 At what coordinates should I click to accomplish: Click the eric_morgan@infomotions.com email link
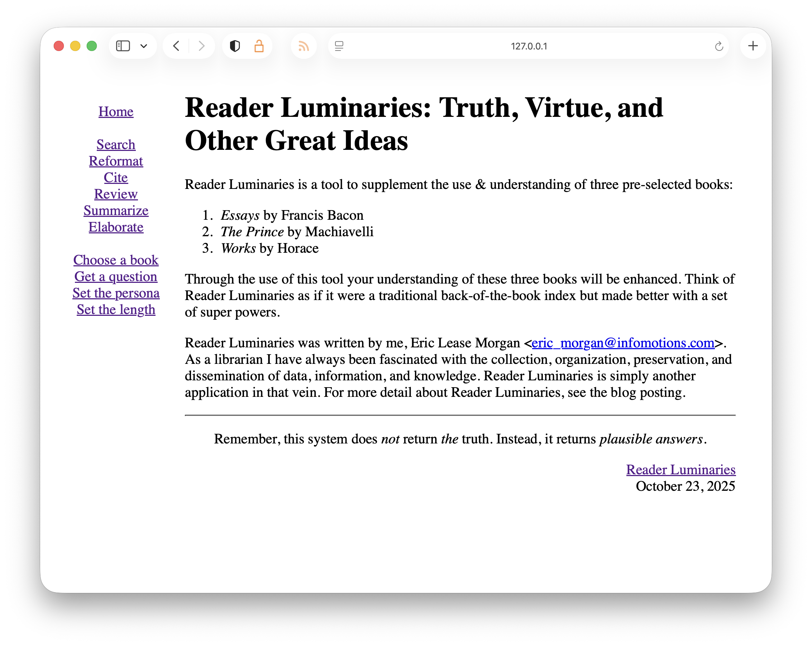click(x=623, y=343)
